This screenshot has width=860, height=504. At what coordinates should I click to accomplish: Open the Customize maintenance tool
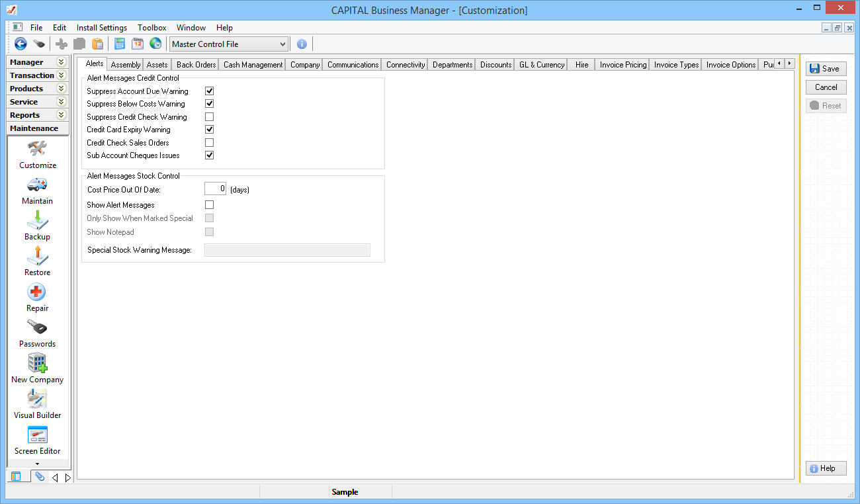tap(38, 155)
